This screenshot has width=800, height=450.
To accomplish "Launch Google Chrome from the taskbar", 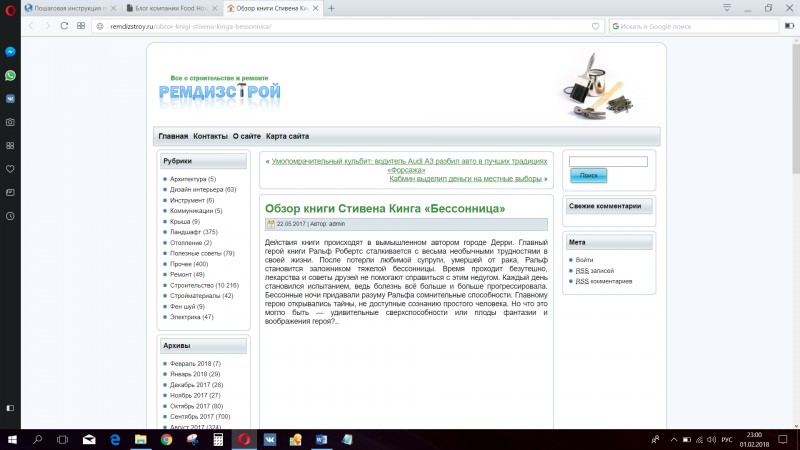I will point(166,439).
